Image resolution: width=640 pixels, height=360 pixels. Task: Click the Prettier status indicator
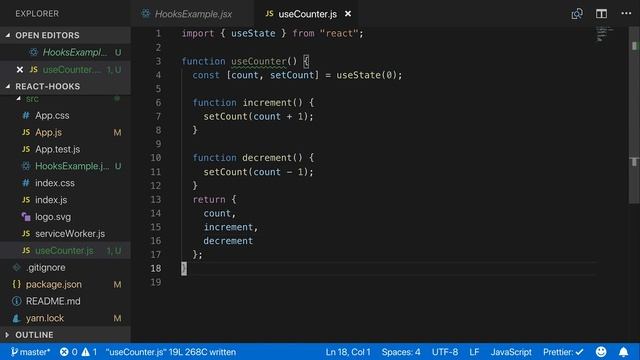[563, 352]
